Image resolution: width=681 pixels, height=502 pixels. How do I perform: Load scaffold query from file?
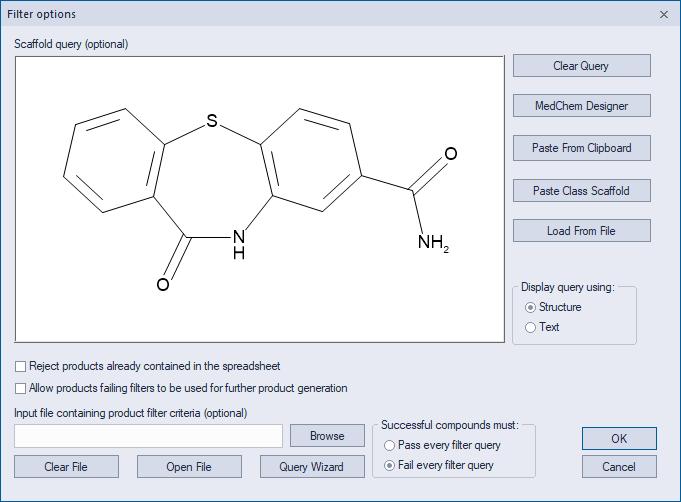click(x=582, y=231)
